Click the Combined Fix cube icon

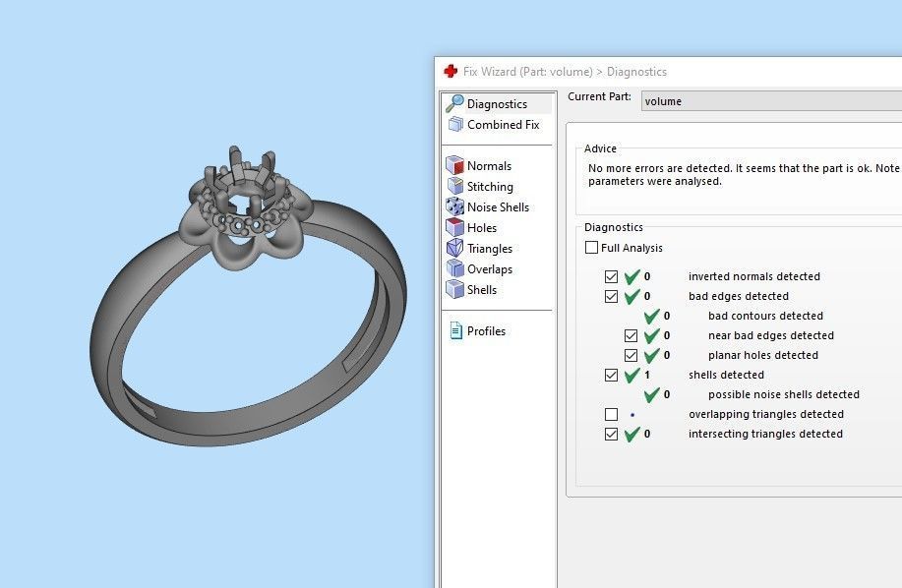(x=454, y=125)
